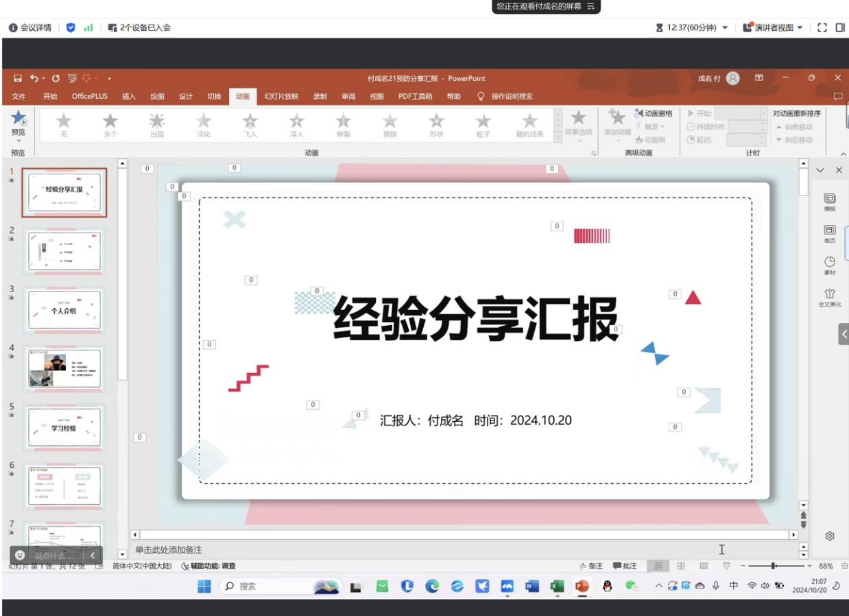Image resolution: width=849 pixels, height=616 pixels.
Task: Expand the meeting timer 12:37 dropdown arrow
Action: (x=726, y=27)
